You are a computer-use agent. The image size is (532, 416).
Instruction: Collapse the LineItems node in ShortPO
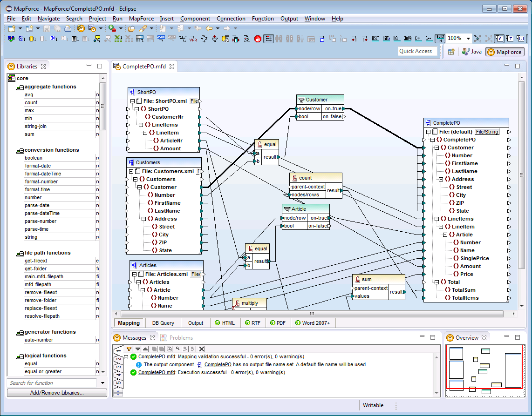pyautogui.click(x=141, y=125)
